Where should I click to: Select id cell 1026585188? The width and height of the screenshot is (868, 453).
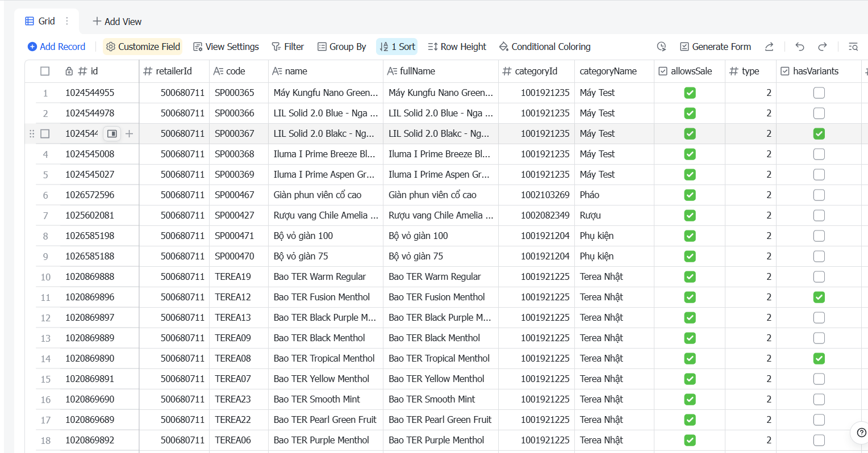click(x=99, y=256)
